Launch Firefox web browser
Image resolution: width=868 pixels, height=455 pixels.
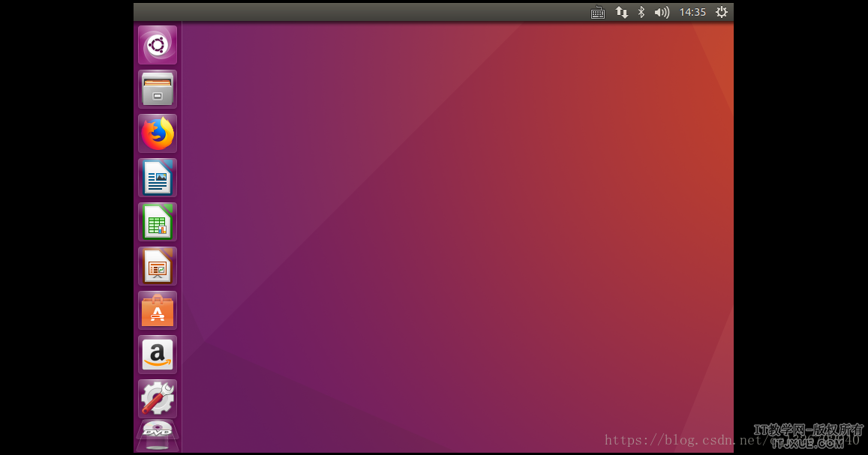pos(158,133)
